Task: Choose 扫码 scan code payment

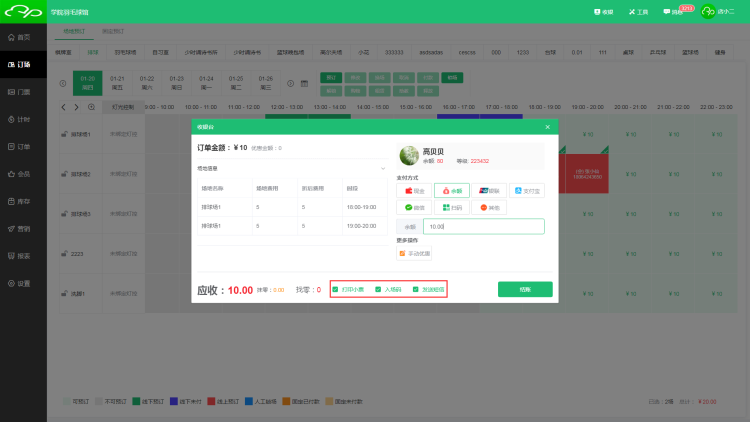Action: pyautogui.click(x=451, y=207)
